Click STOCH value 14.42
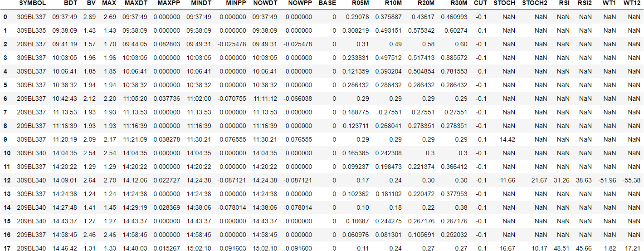The height and width of the screenshot is (251, 644). [507, 139]
